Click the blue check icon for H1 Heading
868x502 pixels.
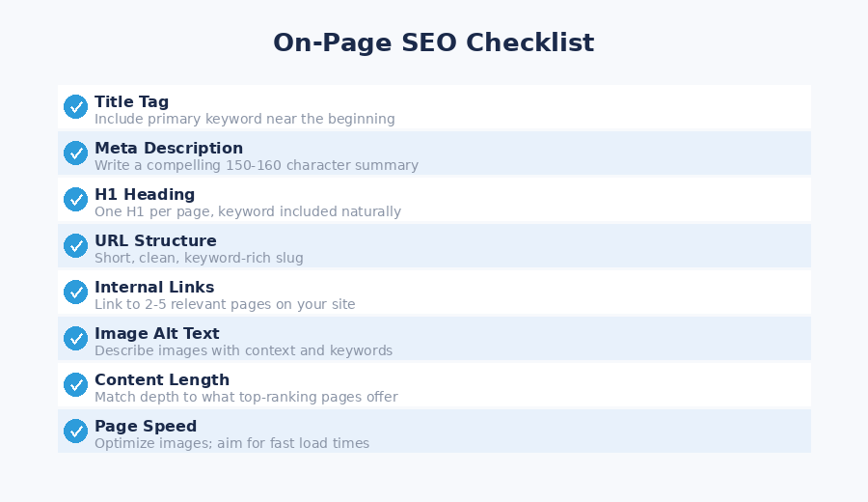(75, 200)
